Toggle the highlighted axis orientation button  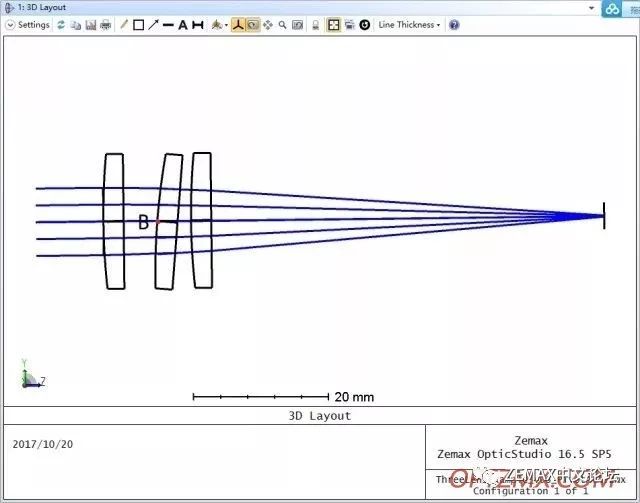[238, 25]
